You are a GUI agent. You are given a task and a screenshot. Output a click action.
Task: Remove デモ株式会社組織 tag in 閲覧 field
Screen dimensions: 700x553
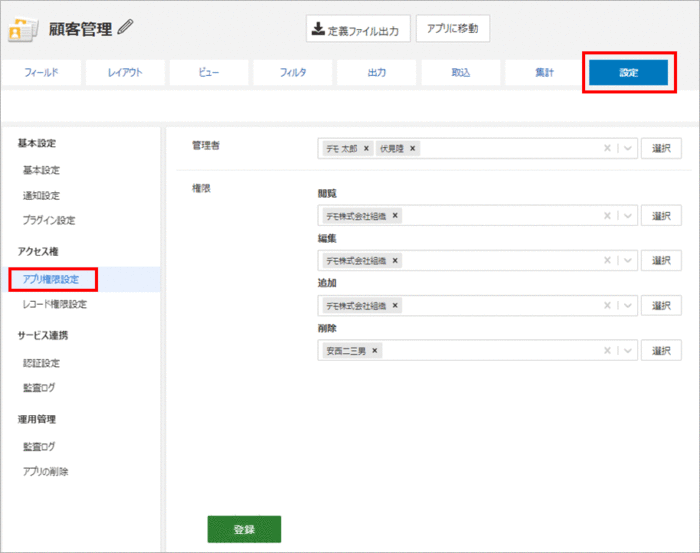(x=395, y=216)
